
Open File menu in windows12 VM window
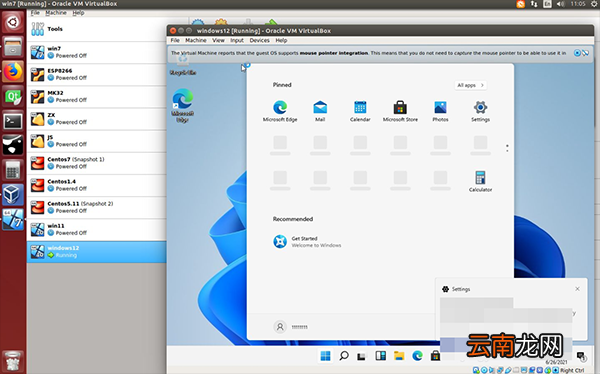pos(175,40)
